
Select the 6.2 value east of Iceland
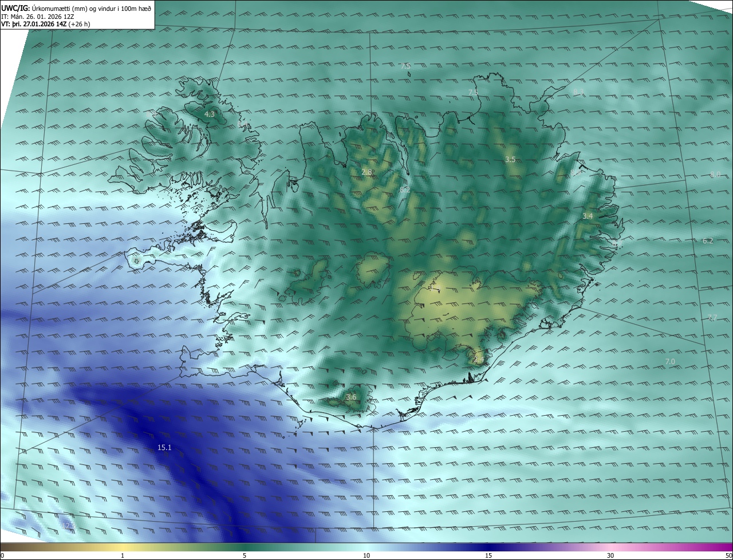(708, 241)
